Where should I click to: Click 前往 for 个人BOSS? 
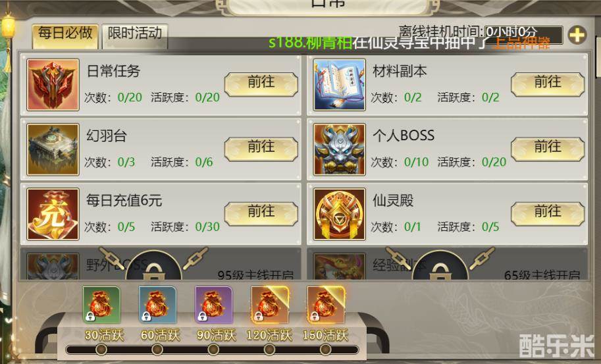pos(547,149)
